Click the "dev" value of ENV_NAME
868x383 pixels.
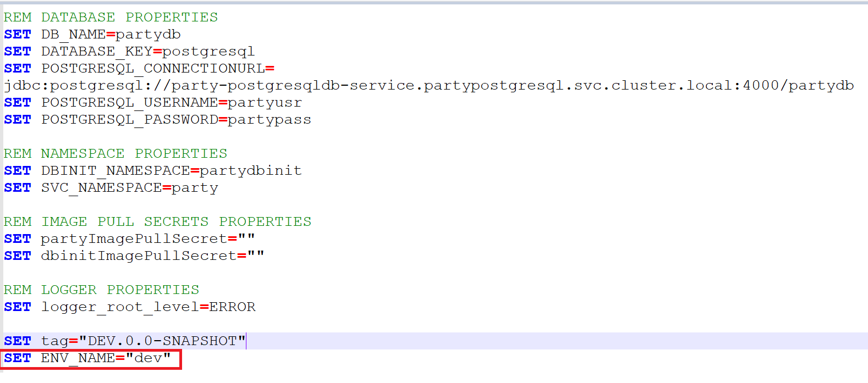coord(148,358)
